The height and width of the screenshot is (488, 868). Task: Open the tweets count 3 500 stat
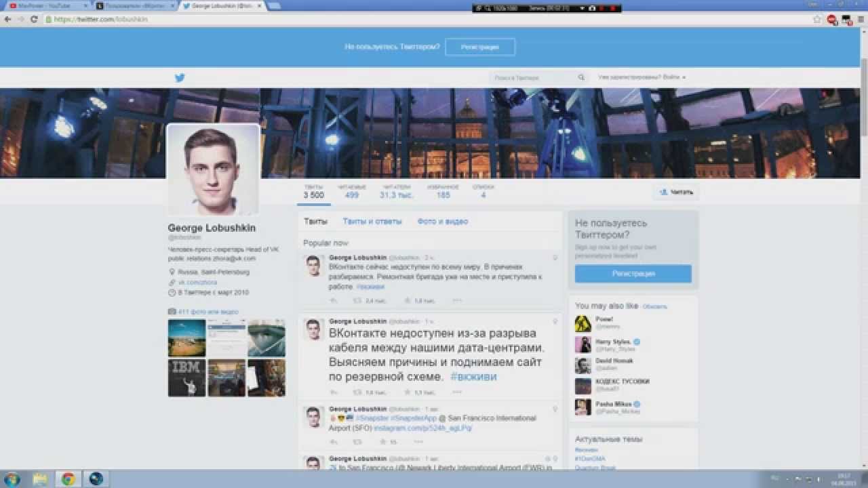[314, 192]
